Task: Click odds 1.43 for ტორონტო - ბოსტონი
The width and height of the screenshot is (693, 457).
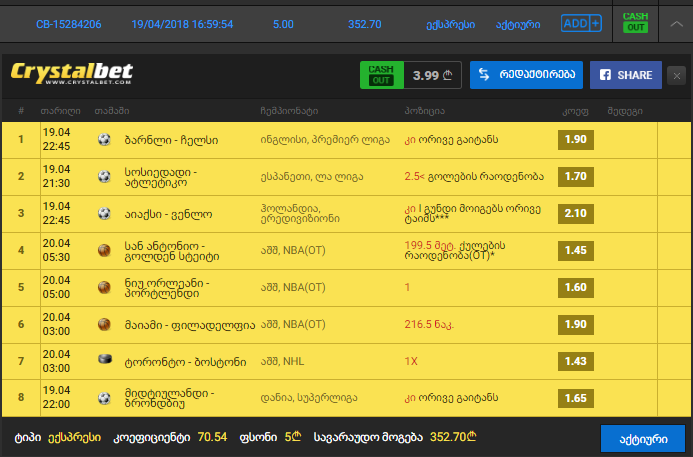Action: click(575, 362)
